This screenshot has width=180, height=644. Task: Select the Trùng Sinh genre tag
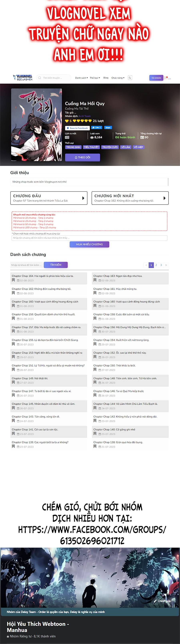(x=73, y=147)
